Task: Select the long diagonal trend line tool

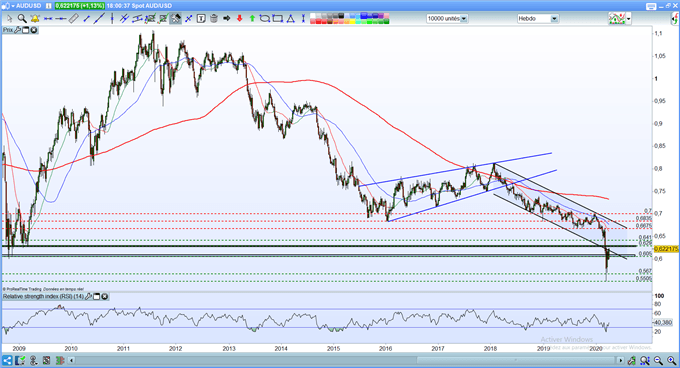Action: pos(99,19)
